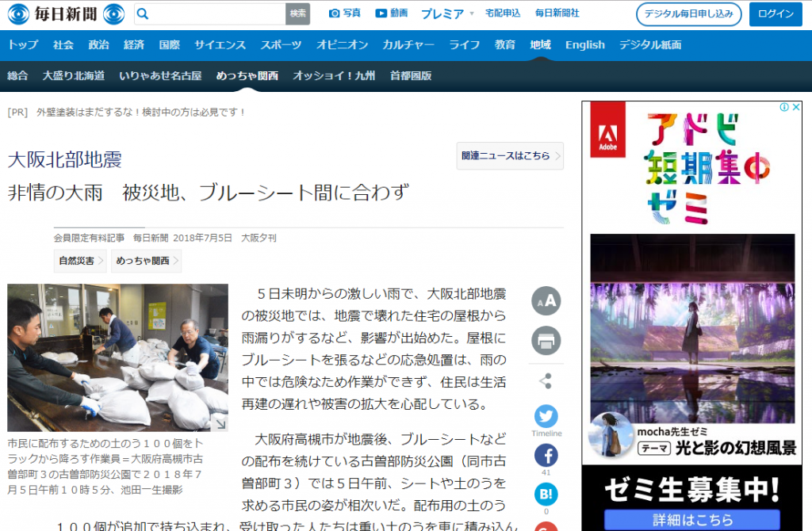Click the Hatena bookmark B! icon

pos(546,495)
